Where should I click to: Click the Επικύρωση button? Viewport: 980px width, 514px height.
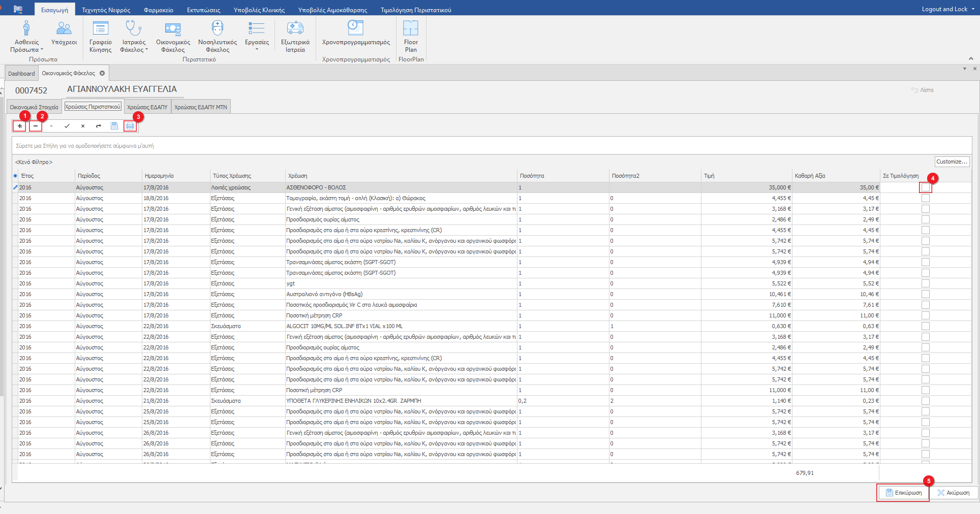click(x=903, y=493)
